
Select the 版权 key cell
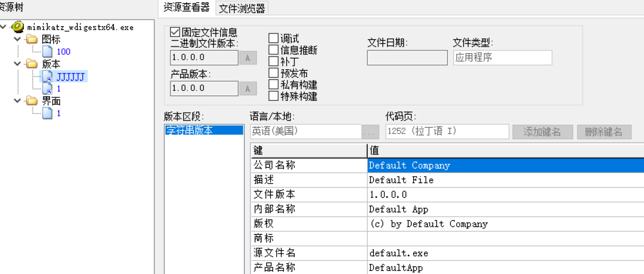[308, 224]
